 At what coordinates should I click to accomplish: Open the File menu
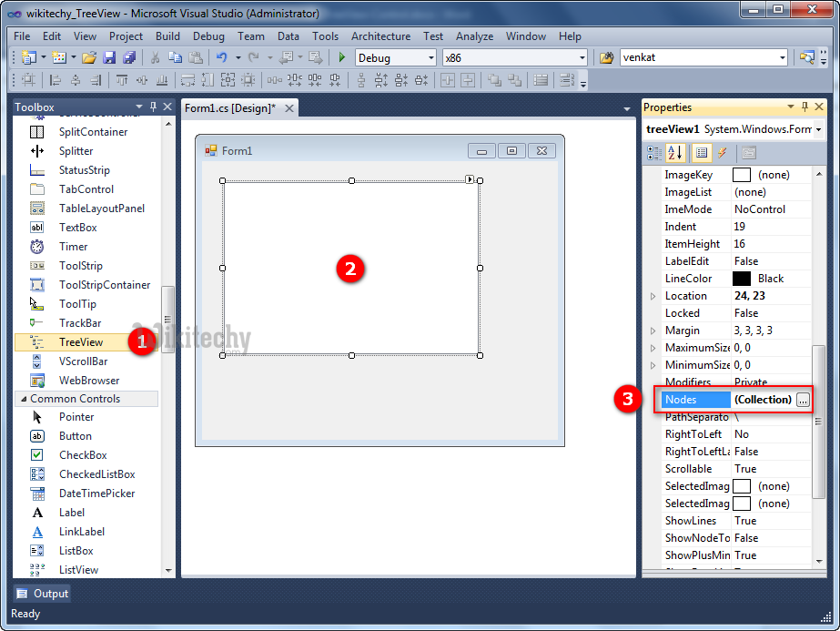[x=22, y=36]
